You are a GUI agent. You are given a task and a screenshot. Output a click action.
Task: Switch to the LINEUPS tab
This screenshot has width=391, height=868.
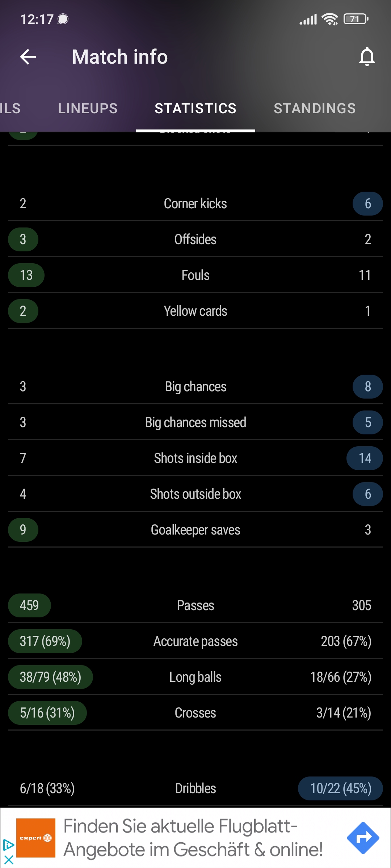[x=88, y=108]
